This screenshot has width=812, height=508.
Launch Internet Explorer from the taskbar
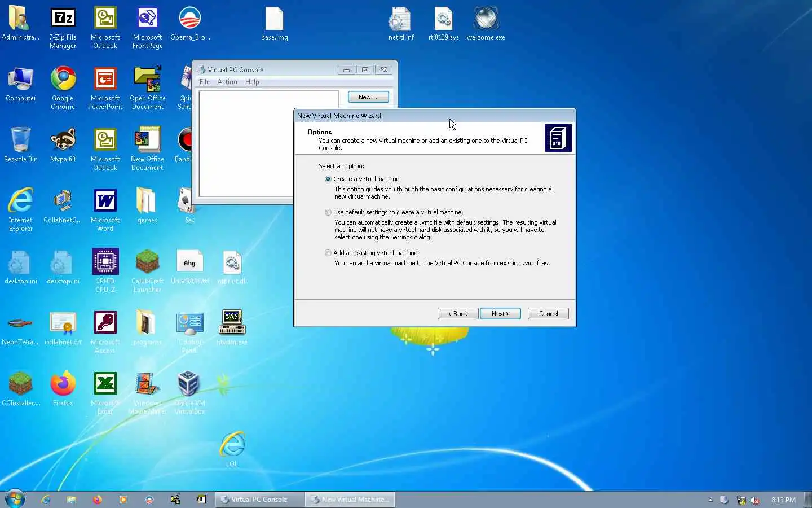46,500
